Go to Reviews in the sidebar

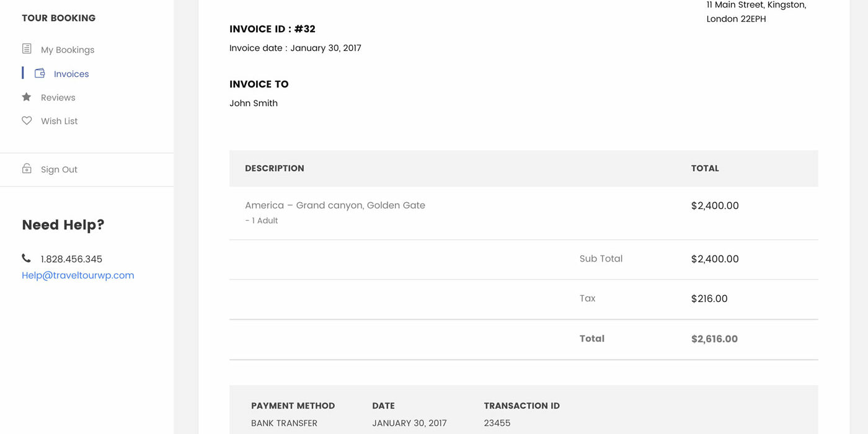[58, 97]
